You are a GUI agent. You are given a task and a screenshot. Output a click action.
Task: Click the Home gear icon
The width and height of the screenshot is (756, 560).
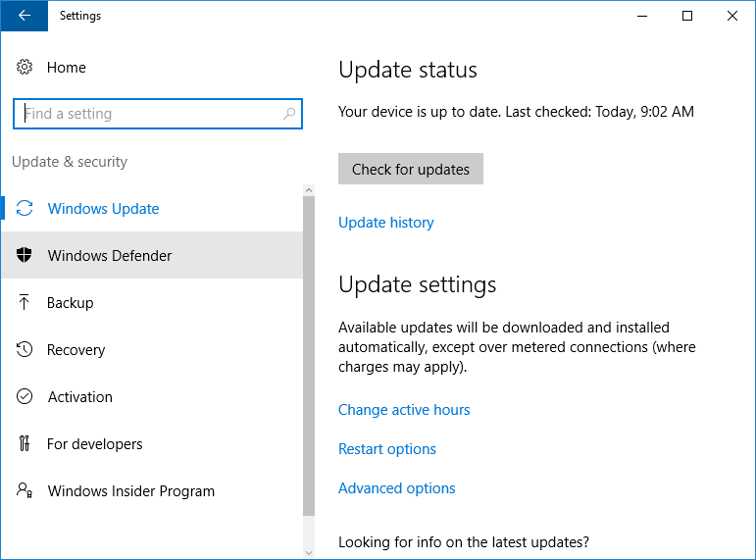(x=25, y=67)
